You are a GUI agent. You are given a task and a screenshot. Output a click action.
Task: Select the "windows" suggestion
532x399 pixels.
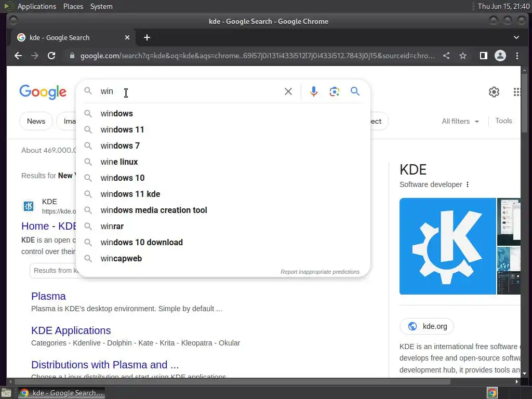(x=223, y=114)
